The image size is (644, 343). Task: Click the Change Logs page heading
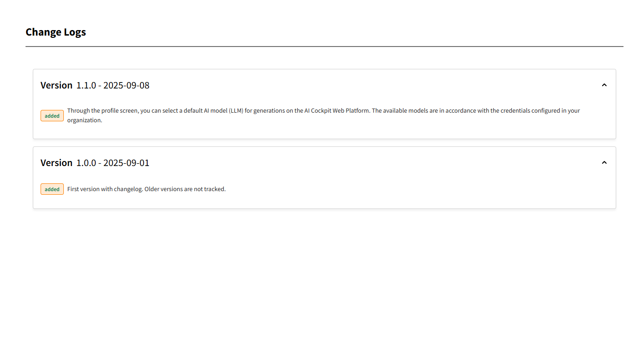[x=56, y=32]
